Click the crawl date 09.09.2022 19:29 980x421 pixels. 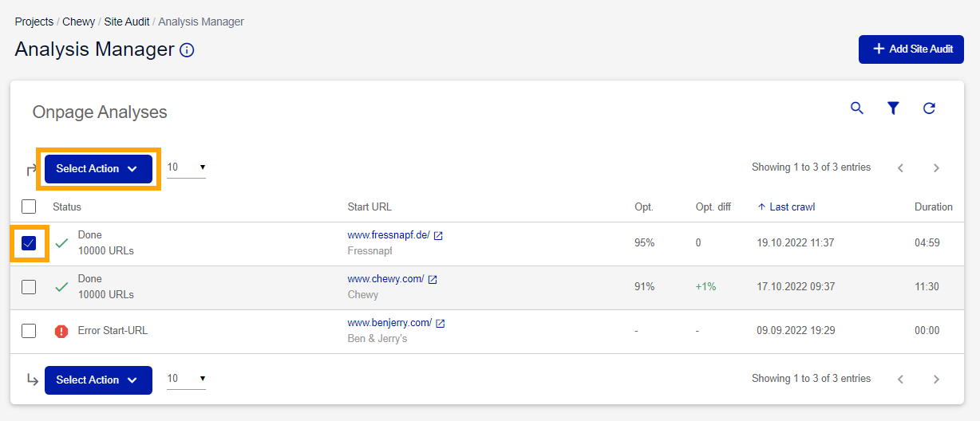tap(796, 330)
